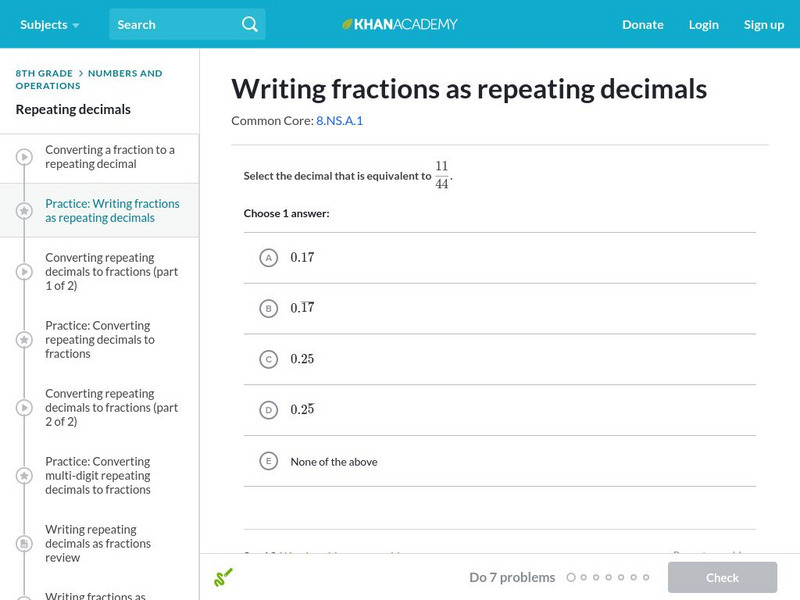This screenshot has width=800, height=600.
Task: Follow the 8.NS.A.1 Common Core link
Action: 339,121
